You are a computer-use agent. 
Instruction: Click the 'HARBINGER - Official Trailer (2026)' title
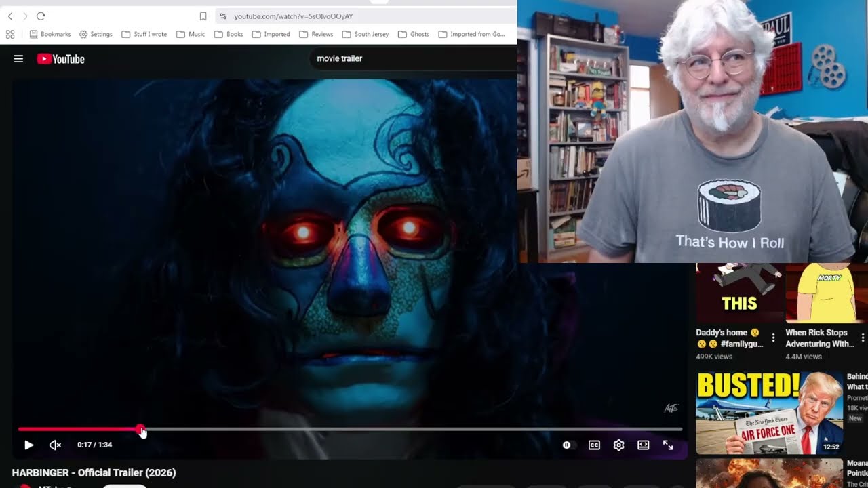tap(94, 472)
